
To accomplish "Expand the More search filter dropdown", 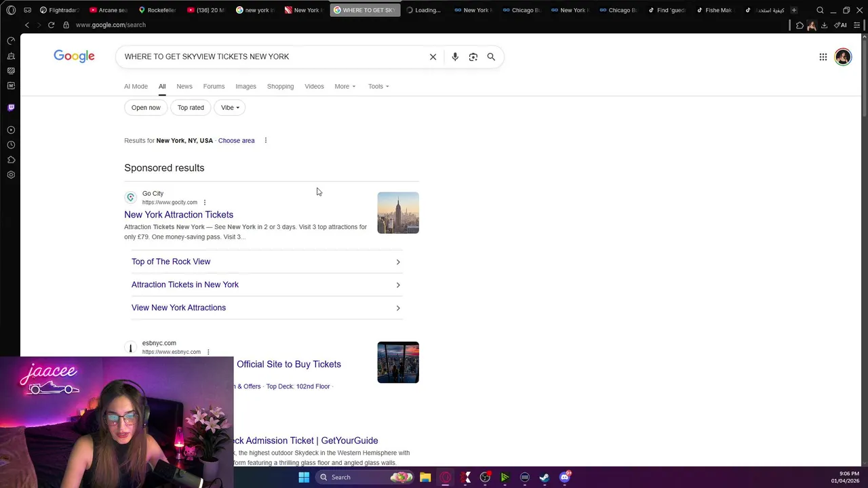I will click(x=344, y=86).
